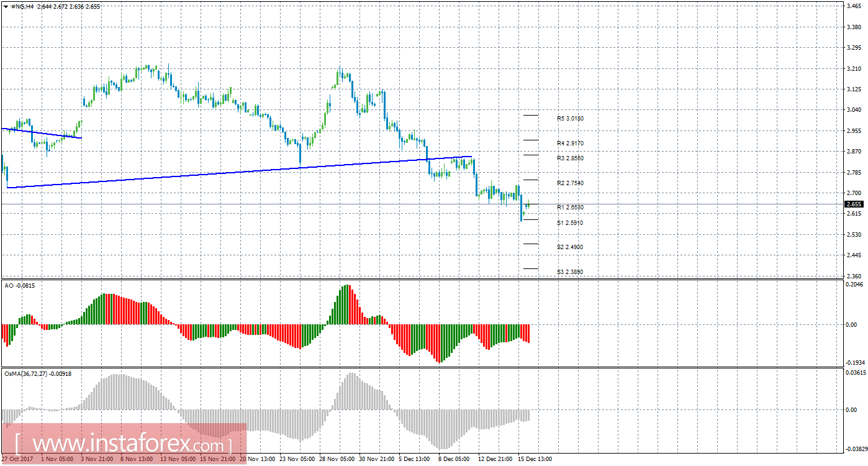Select the S2 2.4900 pivot label
The width and height of the screenshot is (868, 466).
(x=570, y=247)
